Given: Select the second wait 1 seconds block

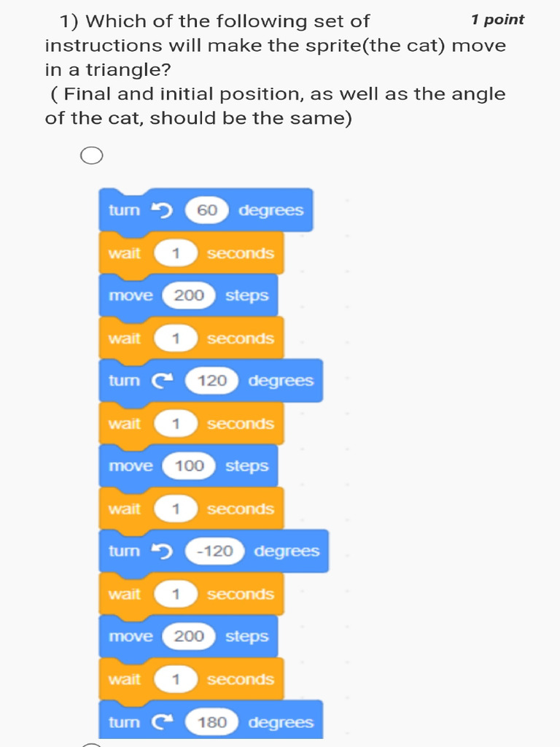Looking at the screenshot, I should 124,338.
